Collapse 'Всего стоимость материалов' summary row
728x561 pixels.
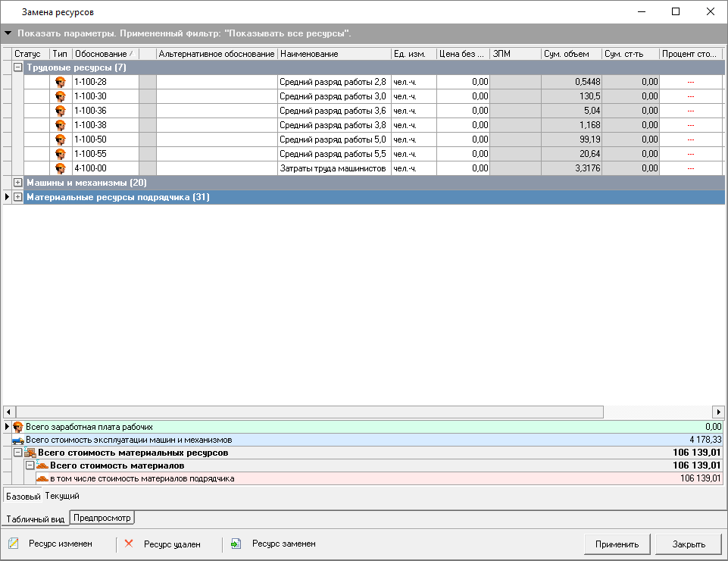coord(30,465)
